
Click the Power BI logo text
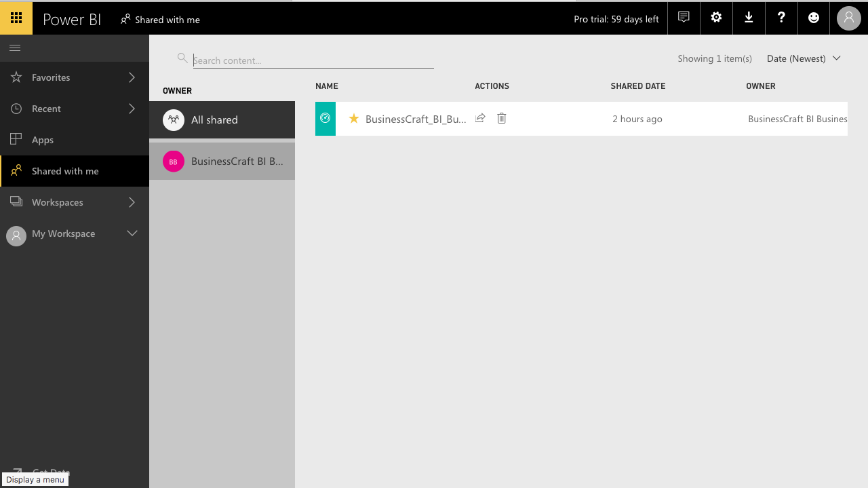click(x=72, y=19)
